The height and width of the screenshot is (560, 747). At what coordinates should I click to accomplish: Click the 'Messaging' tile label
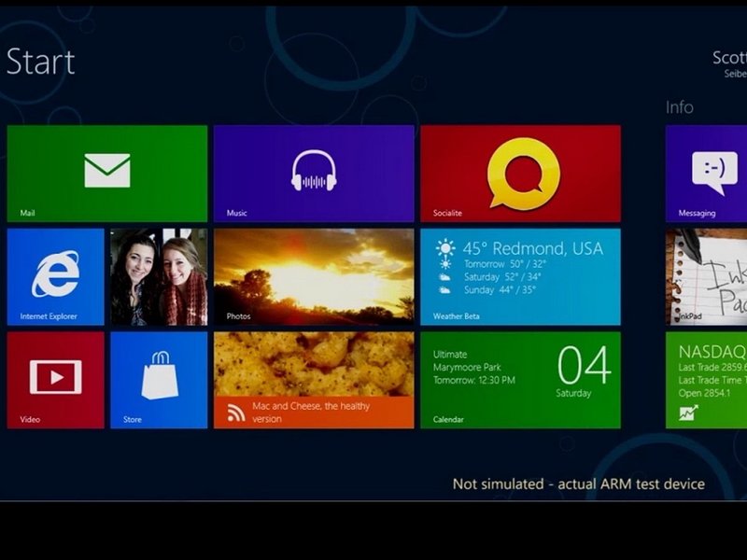click(x=697, y=213)
